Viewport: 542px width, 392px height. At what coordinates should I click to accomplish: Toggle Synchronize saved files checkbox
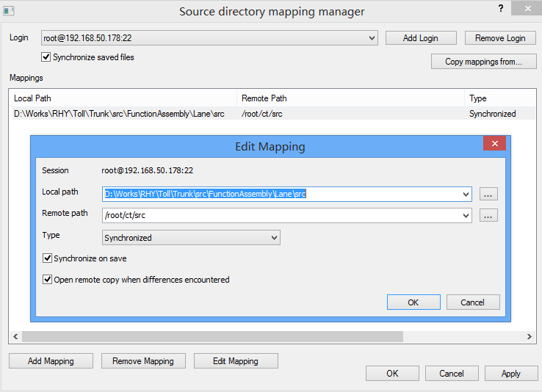46,57
